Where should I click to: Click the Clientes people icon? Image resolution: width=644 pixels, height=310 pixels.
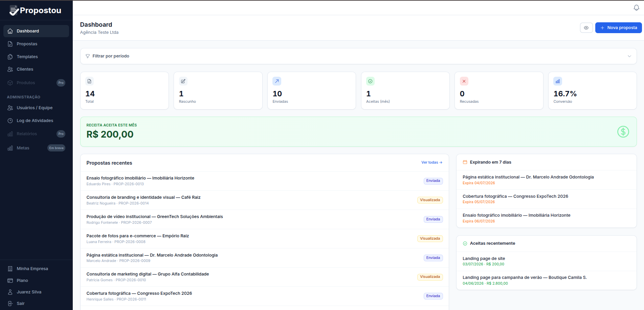click(10, 69)
